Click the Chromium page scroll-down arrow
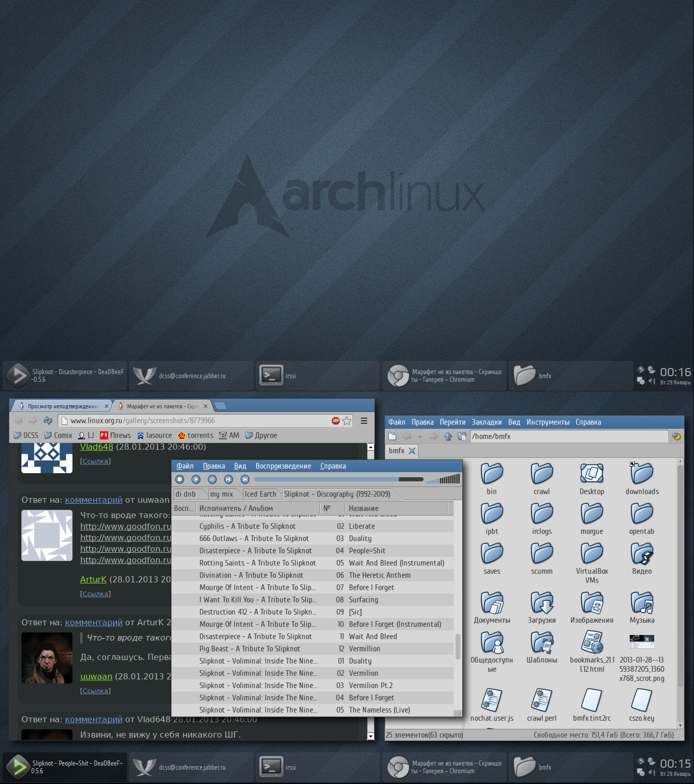 370,736
